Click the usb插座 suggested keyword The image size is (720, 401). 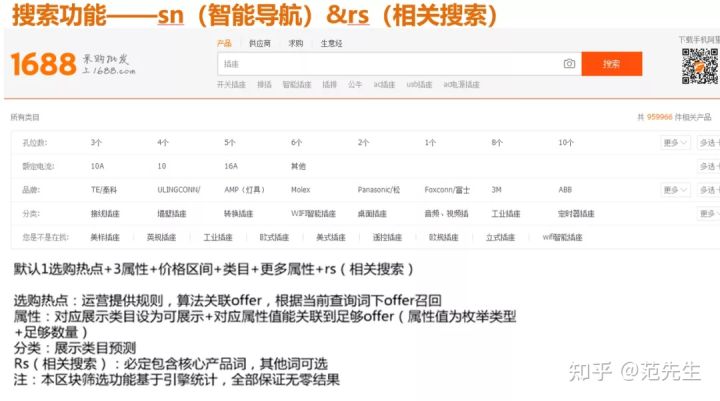tap(419, 85)
